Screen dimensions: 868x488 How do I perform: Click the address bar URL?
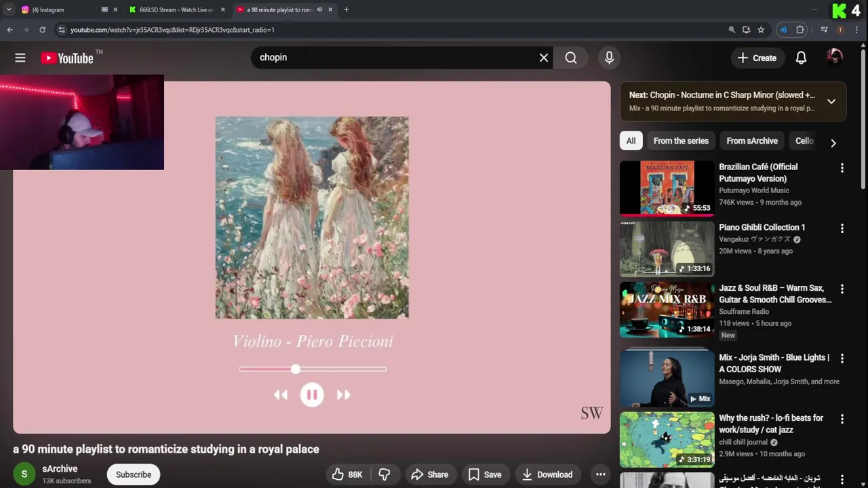[x=172, y=30]
